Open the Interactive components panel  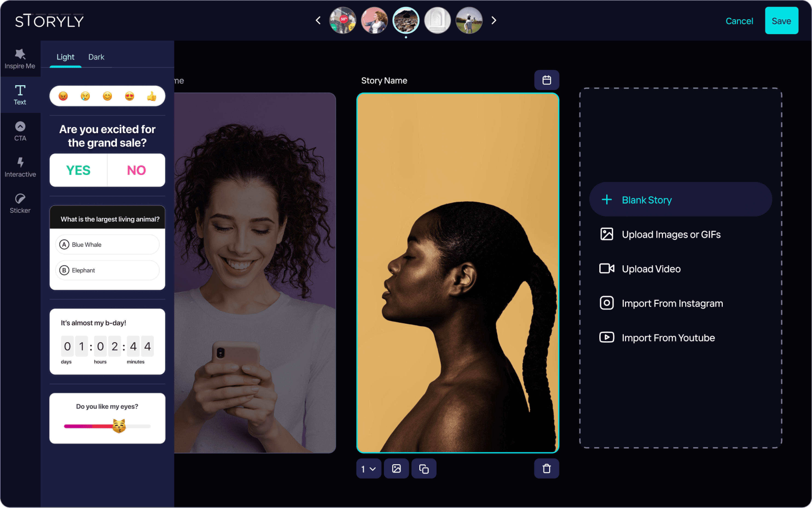[20, 167]
